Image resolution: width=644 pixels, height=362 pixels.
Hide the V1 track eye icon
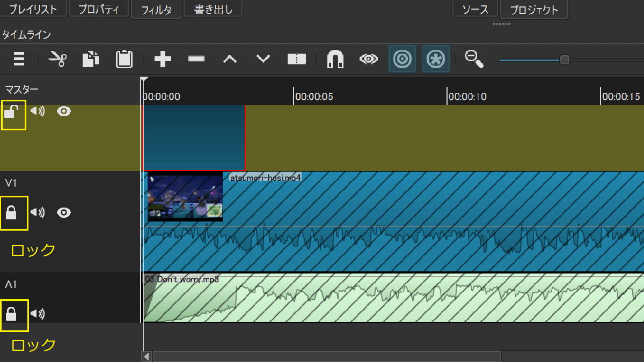click(x=64, y=213)
